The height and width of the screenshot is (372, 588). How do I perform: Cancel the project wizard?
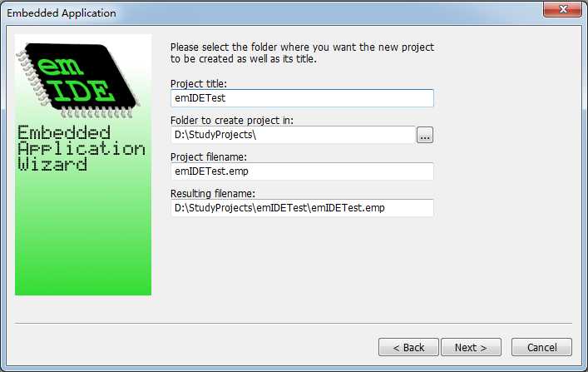point(541,347)
